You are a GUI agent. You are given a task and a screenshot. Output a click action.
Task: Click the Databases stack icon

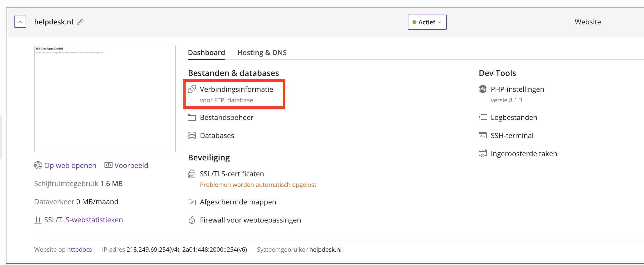(192, 136)
